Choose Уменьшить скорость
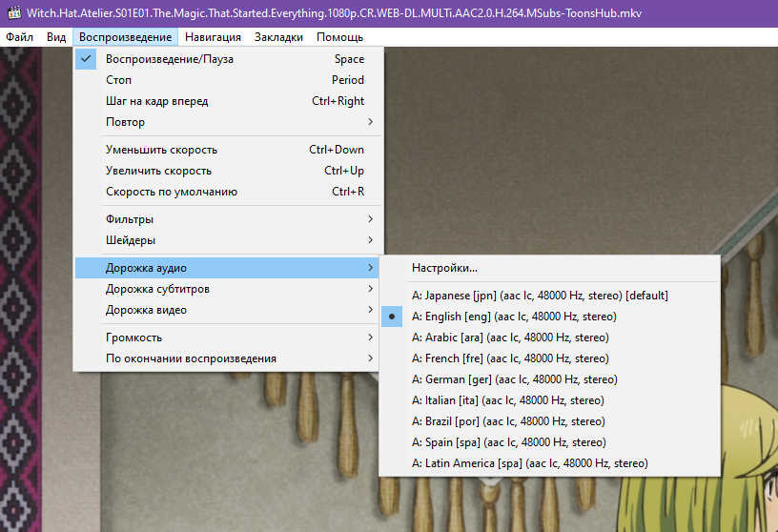The width and height of the screenshot is (778, 532). coord(228,150)
